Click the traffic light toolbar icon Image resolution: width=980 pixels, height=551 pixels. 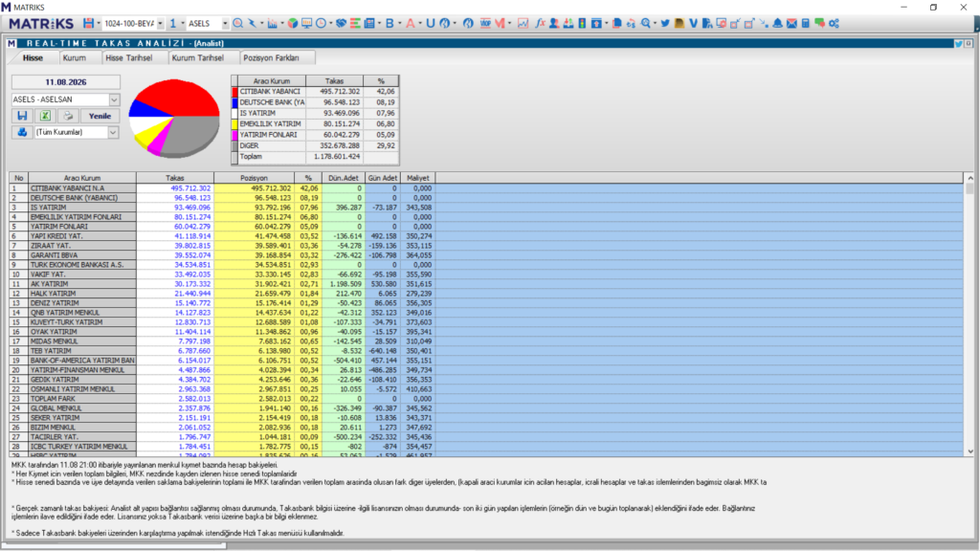click(582, 23)
